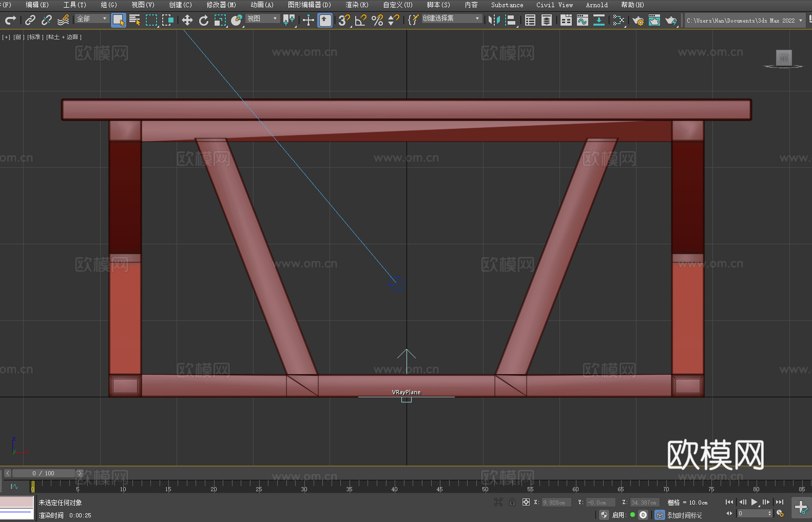
Task: Click the Select and Place tool
Action: coord(237,20)
